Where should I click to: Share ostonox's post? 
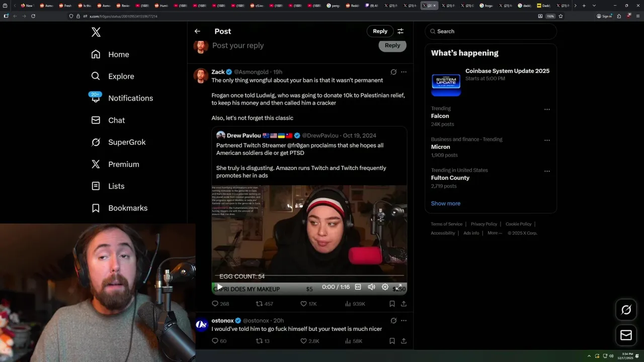click(404, 341)
